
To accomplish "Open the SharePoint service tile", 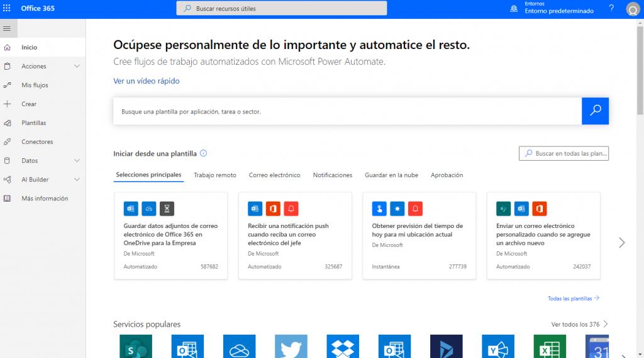I will 136,346.
